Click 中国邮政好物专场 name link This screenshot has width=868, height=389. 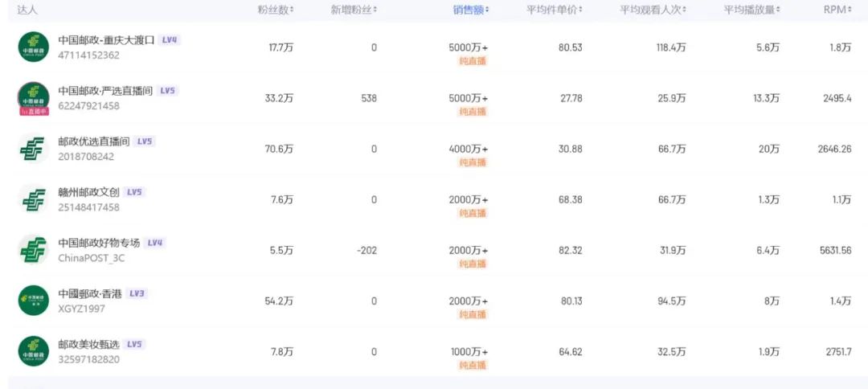[99, 243]
